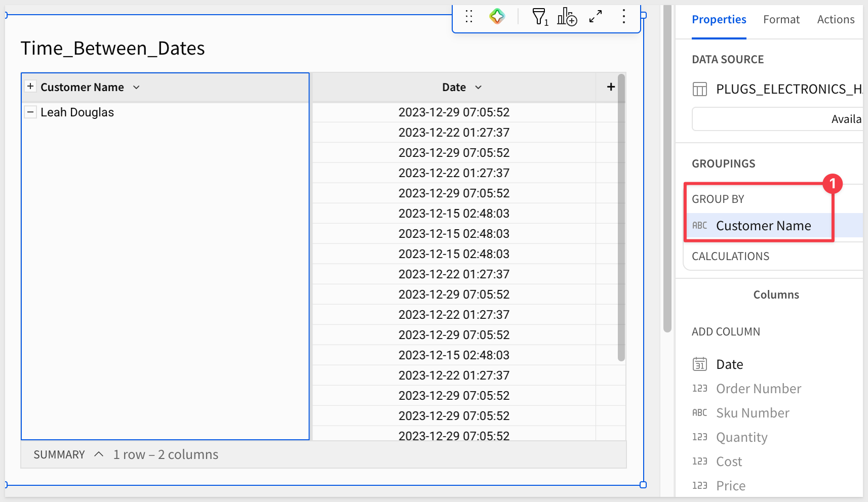Click the plus icon to add a column
Viewport: 868px width, 502px height.
coord(611,87)
